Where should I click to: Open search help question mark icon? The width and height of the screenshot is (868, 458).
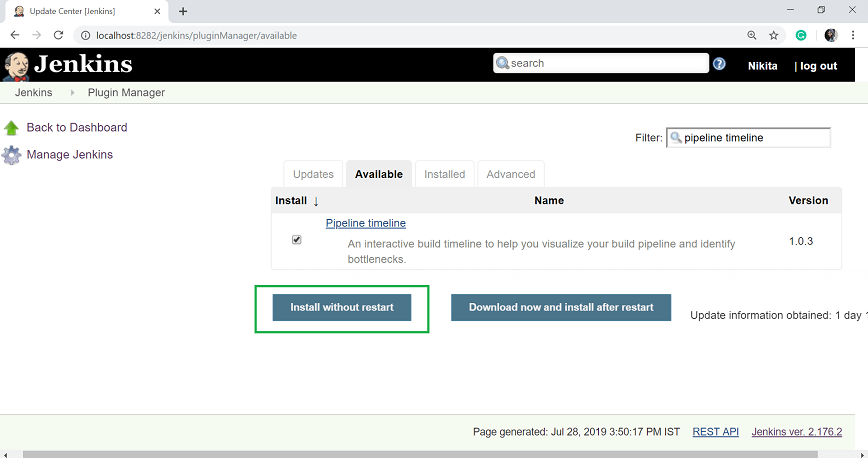pos(719,64)
